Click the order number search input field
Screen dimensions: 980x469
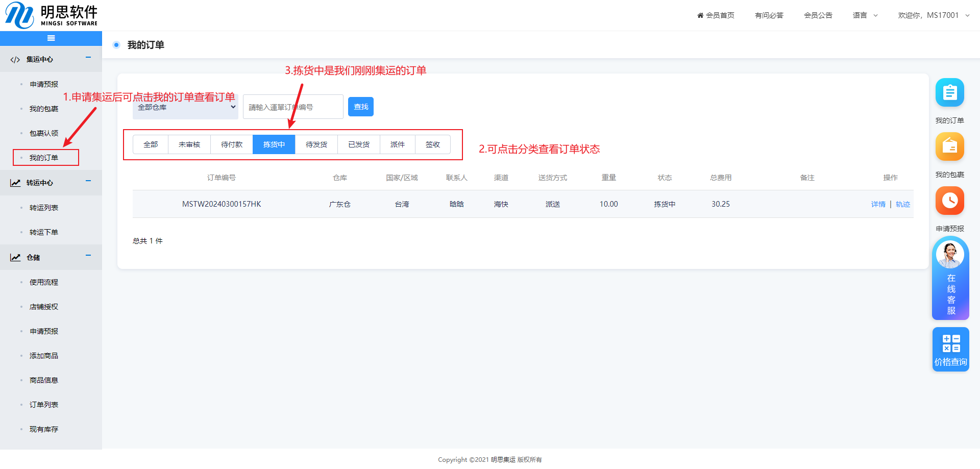pyautogui.click(x=293, y=107)
